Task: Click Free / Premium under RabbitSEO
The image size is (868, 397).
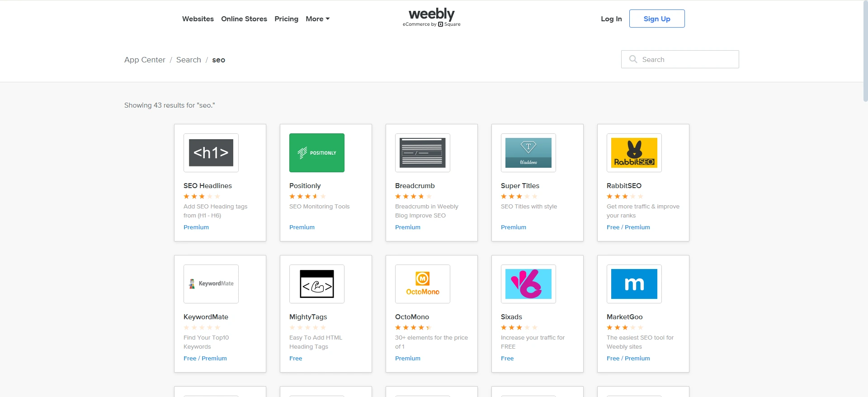Action: coord(628,227)
